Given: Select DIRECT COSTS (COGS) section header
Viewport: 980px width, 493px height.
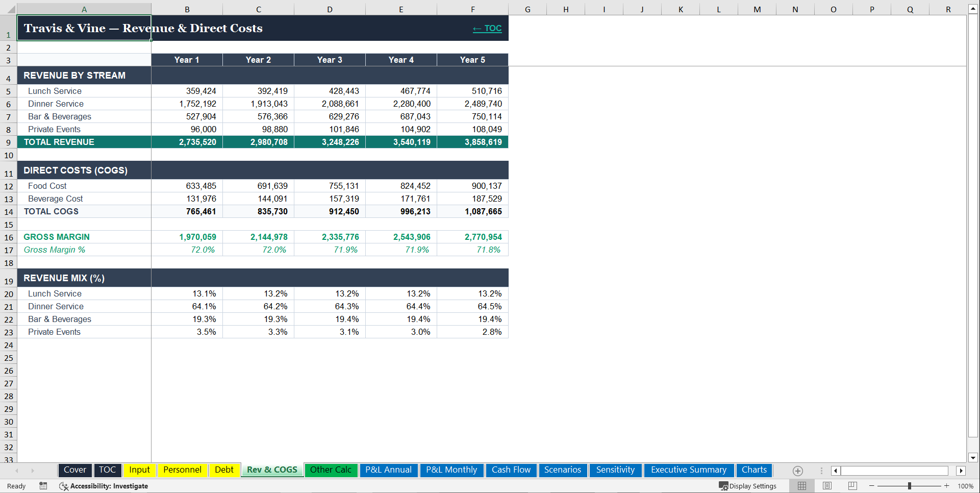Looking at the screenshot, I should [84, 170].
